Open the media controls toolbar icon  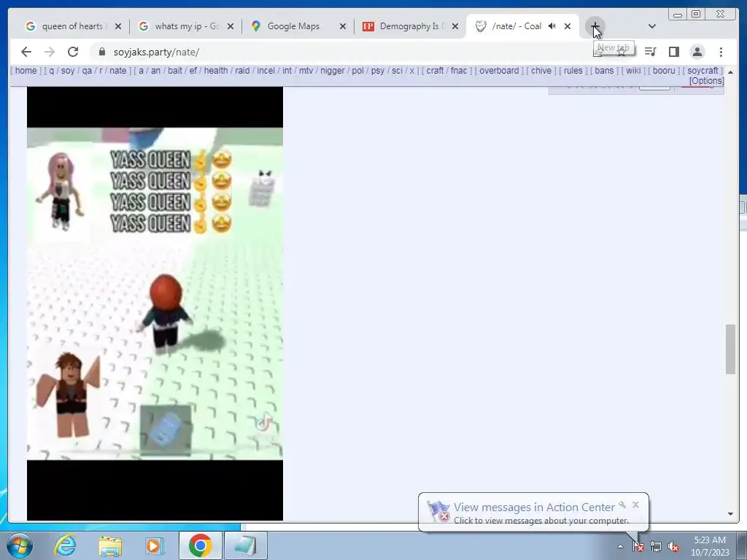(x=650, y=52)
